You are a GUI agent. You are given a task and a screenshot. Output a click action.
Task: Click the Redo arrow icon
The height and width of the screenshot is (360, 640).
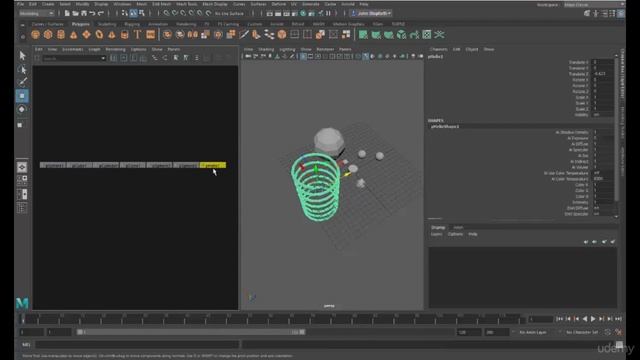click(x=100, y=13)
